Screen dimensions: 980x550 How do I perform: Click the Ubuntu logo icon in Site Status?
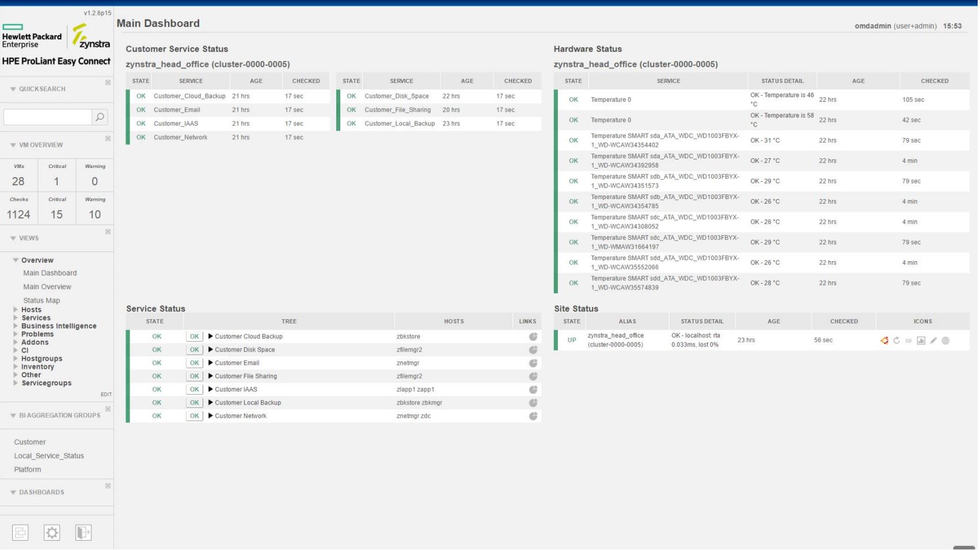click(x=884, y=341)
